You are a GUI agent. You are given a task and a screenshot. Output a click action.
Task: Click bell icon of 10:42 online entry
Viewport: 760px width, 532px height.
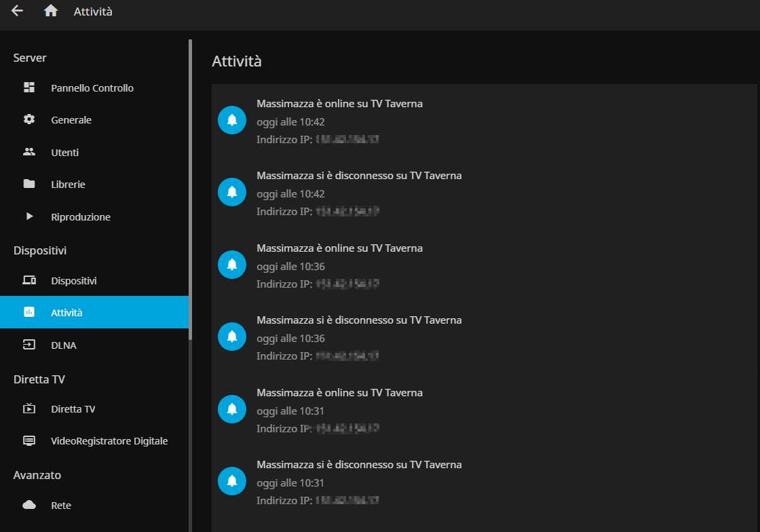[232, 120]
